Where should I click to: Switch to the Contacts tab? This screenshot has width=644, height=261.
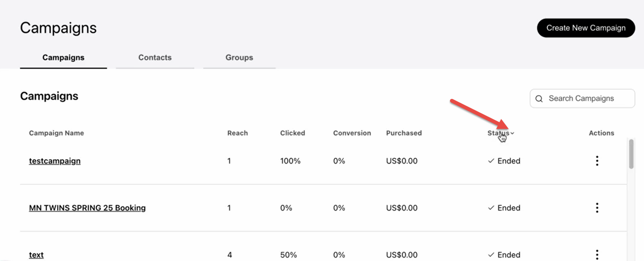pyautogui.click(x=155, y=57)
